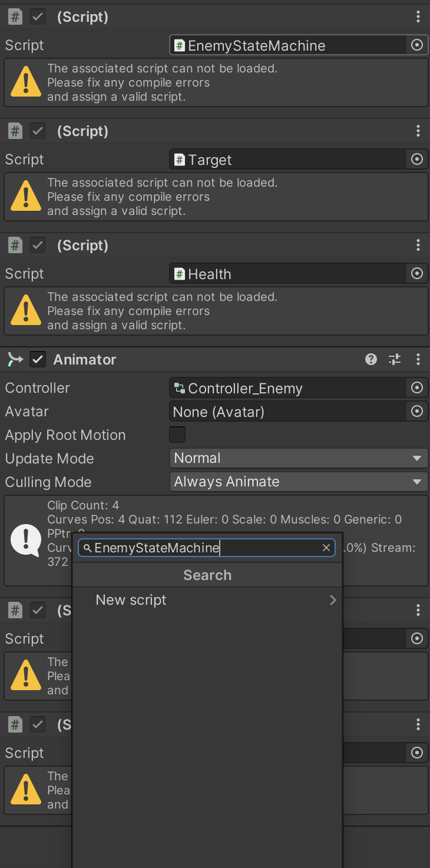Open the Culling Mode dropdown
Viewport: 430px width, 868px height.
[298, 482]
